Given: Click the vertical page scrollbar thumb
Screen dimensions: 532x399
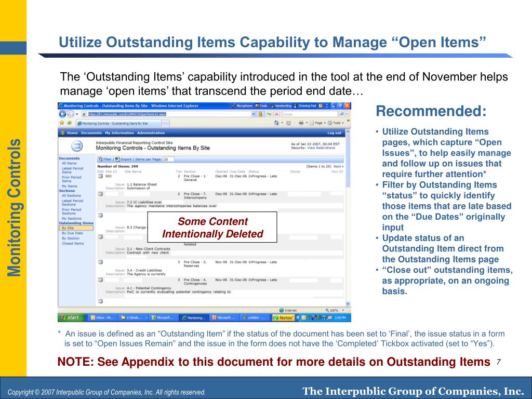Looking at the screenshot, I should click(x=348, y=160).
